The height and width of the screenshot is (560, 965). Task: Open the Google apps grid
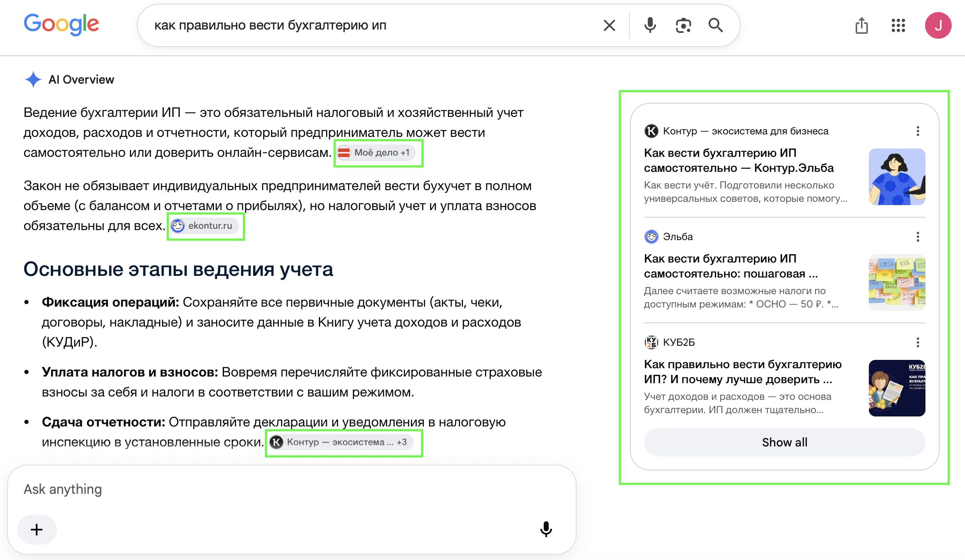click(898, 25)
